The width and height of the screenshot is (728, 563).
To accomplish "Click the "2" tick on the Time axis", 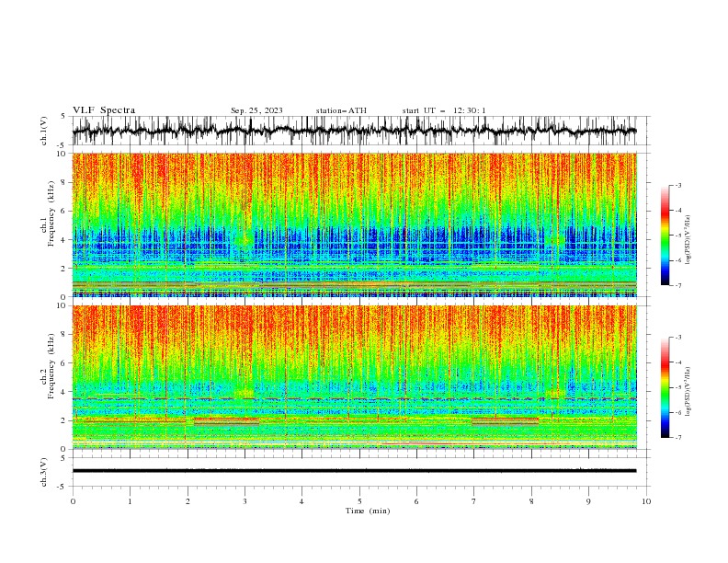I will point(188,501).
